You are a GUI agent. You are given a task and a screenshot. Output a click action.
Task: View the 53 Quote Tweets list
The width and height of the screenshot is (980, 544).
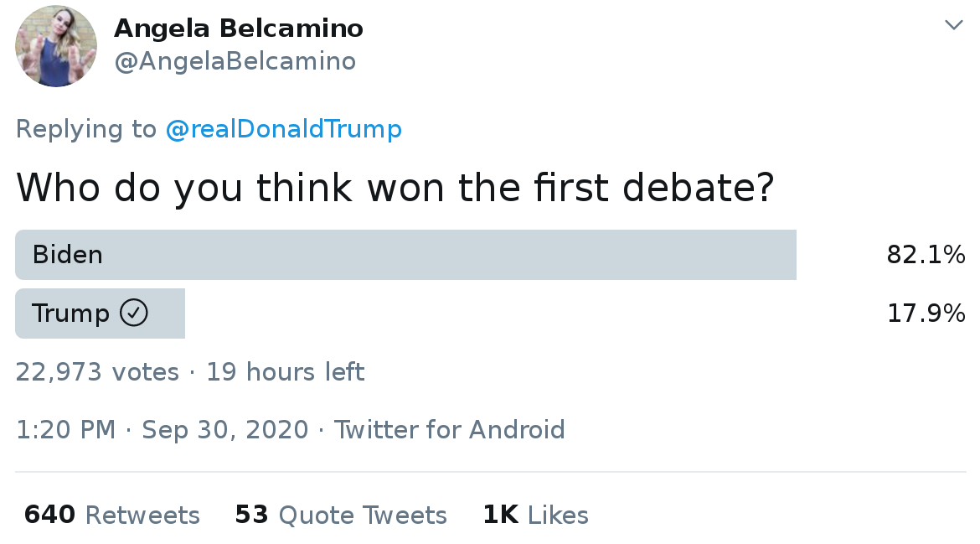click(x=341, y=515)
